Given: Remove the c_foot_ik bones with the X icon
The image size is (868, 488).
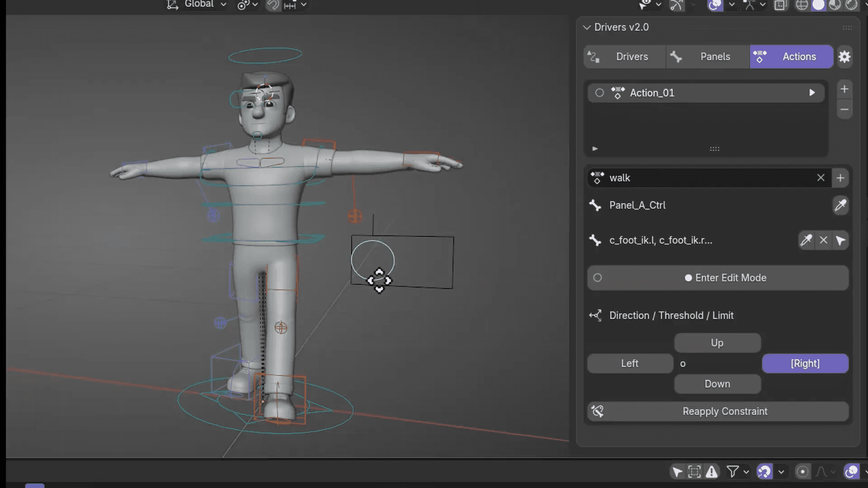Looking at the screenshot, I should tap(823, 240).
